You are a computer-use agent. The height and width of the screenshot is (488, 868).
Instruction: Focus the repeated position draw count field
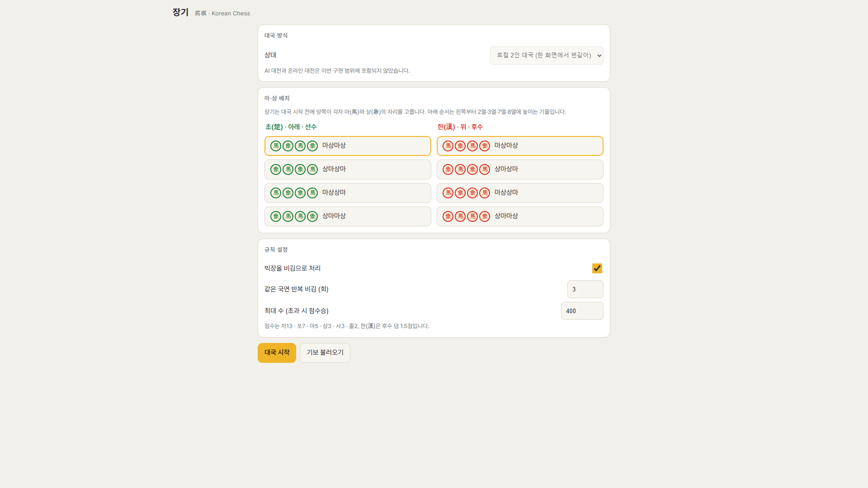[x=585, y=289]
